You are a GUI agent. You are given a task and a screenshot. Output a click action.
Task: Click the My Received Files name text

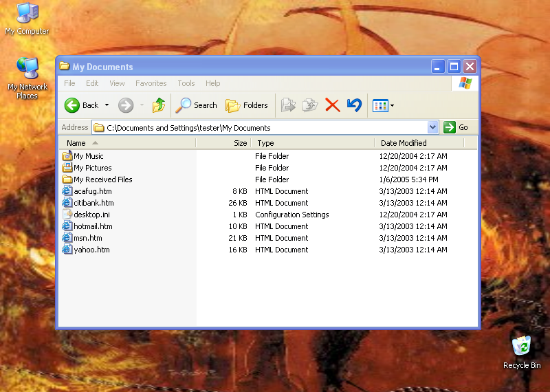click(102, 179)
